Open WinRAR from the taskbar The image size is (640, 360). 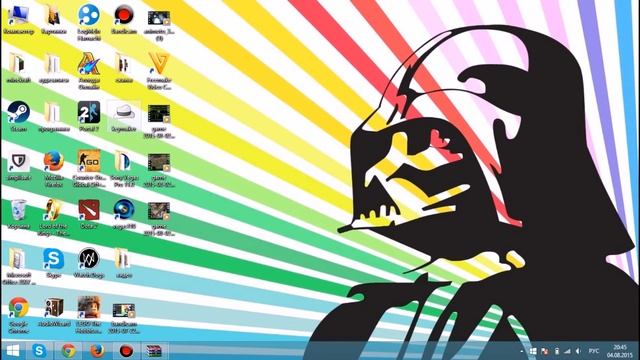155,351
